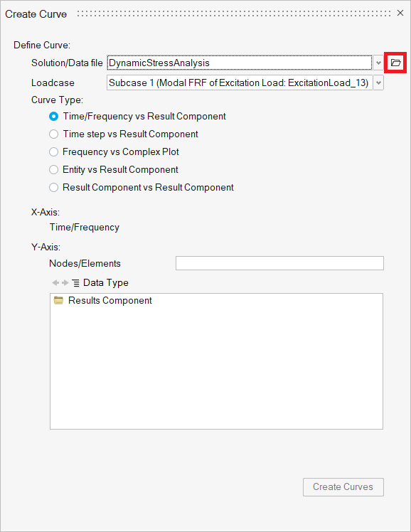Click the DynamicStressAnalysis solution field

click(x=240, y=63)
